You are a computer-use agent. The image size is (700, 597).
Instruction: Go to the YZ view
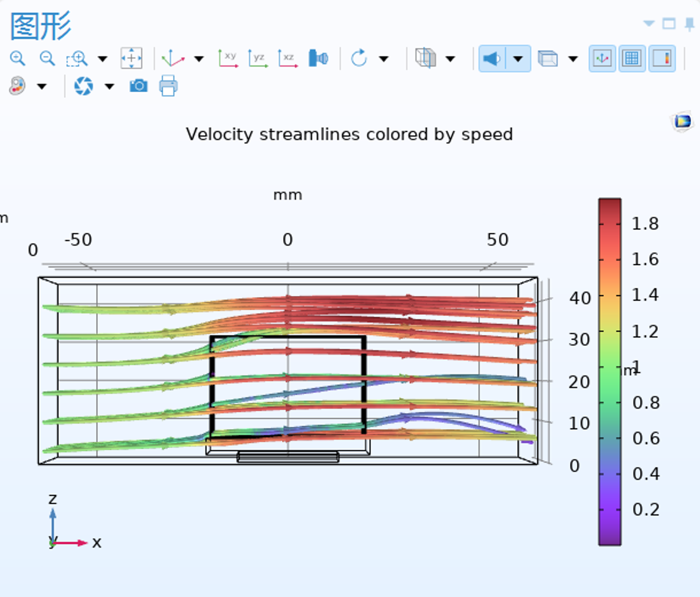pos(258,58)
